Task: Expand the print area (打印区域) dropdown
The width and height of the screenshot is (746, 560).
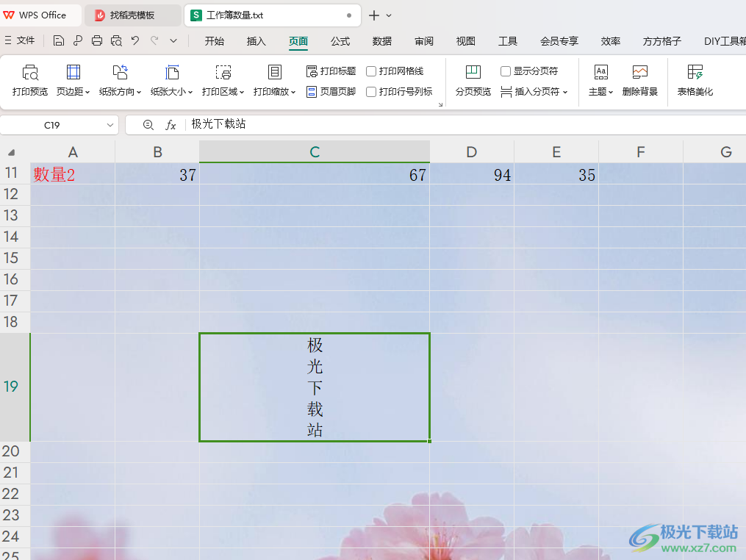Action: (242, 93)
